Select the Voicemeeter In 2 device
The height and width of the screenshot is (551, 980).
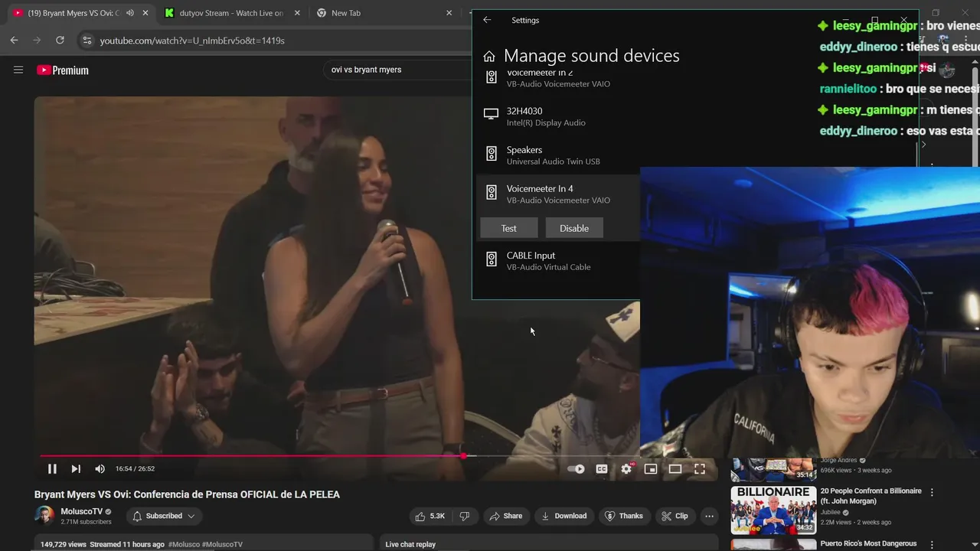[556, 80]
